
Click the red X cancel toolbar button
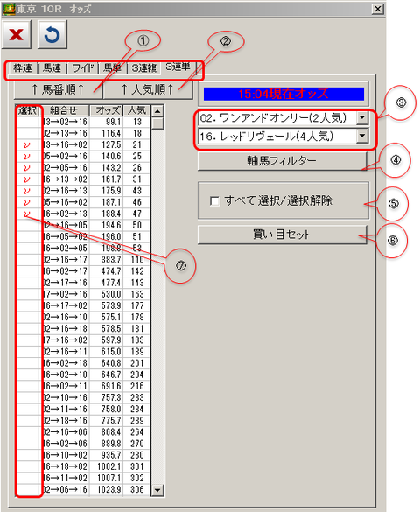point(17,34)
